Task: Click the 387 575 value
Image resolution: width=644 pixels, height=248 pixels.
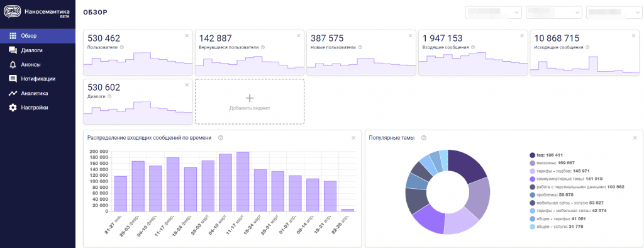Action: coord(327,38)
